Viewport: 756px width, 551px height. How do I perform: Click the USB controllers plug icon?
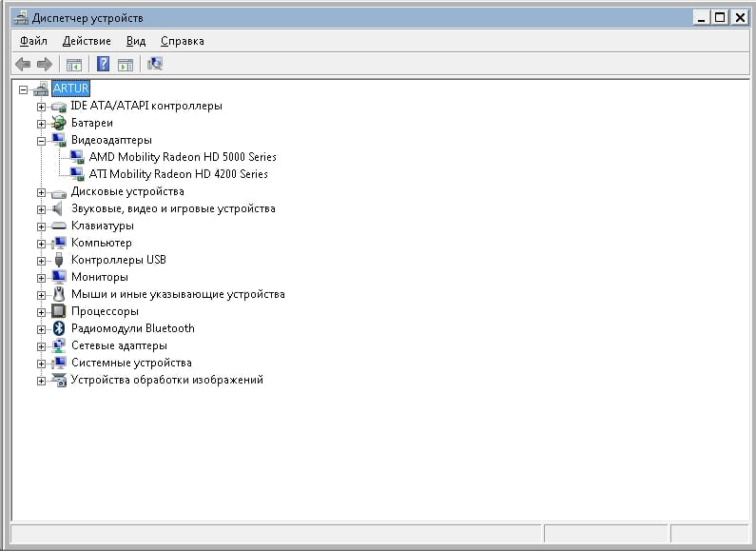click(x=59, y=260)
